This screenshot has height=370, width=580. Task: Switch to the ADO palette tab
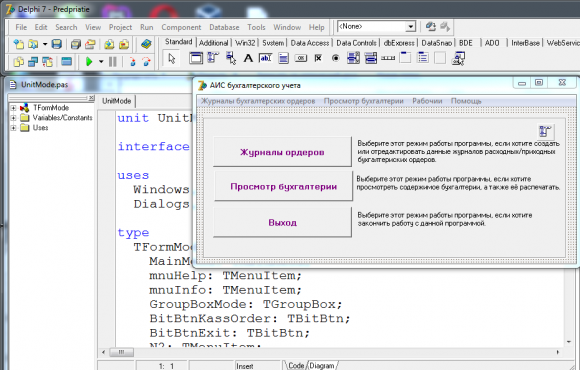pyautogui.click(x=492, y=43)
